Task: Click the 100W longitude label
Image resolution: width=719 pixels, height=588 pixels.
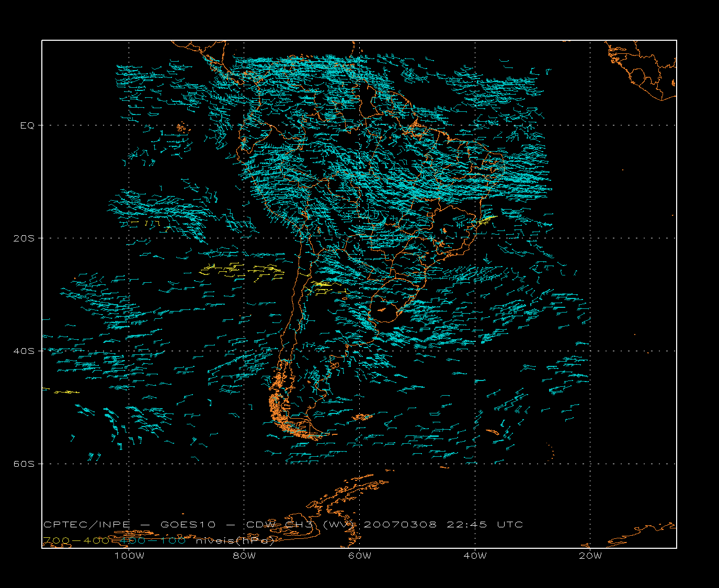Action: click(x=129, y=556)
